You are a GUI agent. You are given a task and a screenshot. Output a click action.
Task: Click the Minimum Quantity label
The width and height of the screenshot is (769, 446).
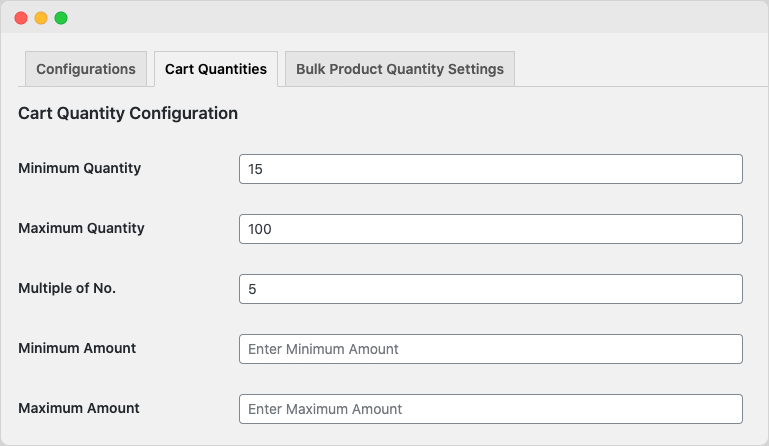pyautogui.click(x=79, y=168)
